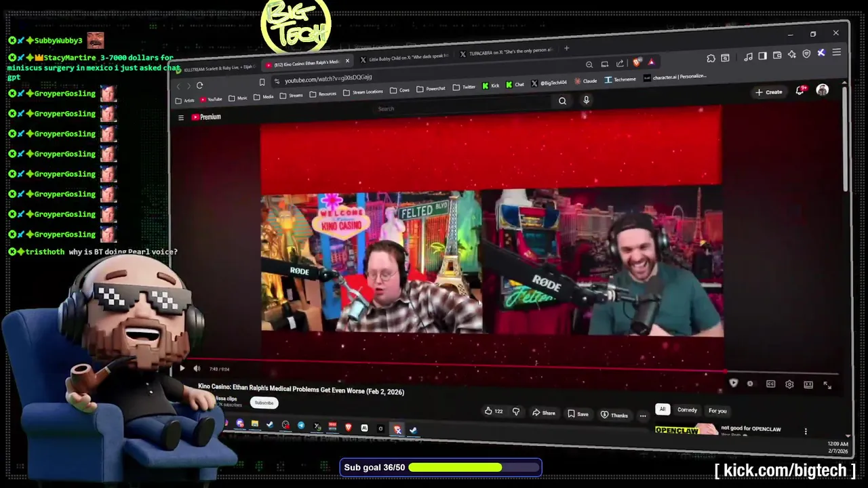Viewport: 868px width, 488px height.
Task: Dislike the video
Action: click(x=516, y=412)
